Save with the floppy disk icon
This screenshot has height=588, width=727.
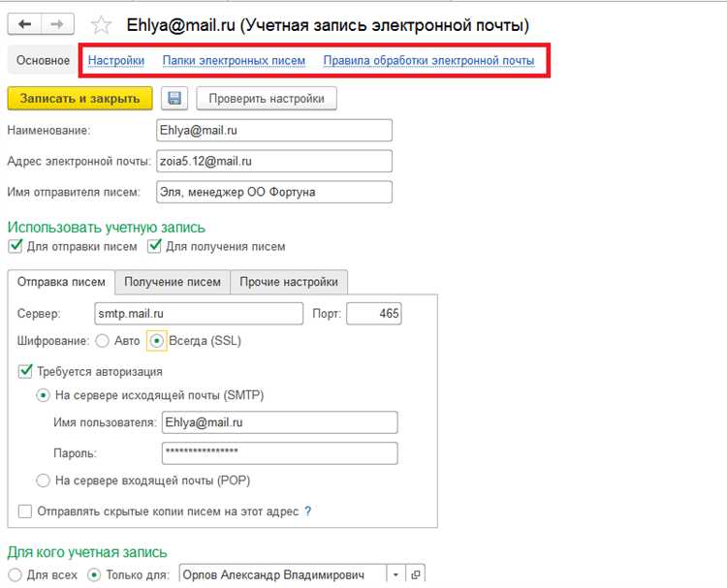click(x=174, y=98)
